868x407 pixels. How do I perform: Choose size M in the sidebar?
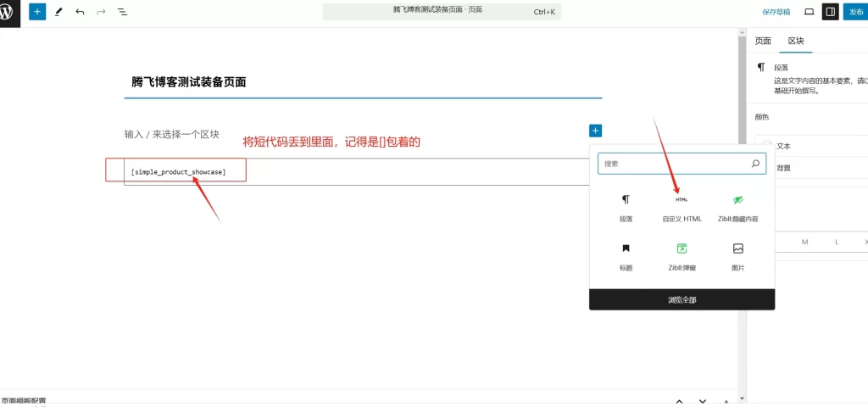[x=805, y=242]
